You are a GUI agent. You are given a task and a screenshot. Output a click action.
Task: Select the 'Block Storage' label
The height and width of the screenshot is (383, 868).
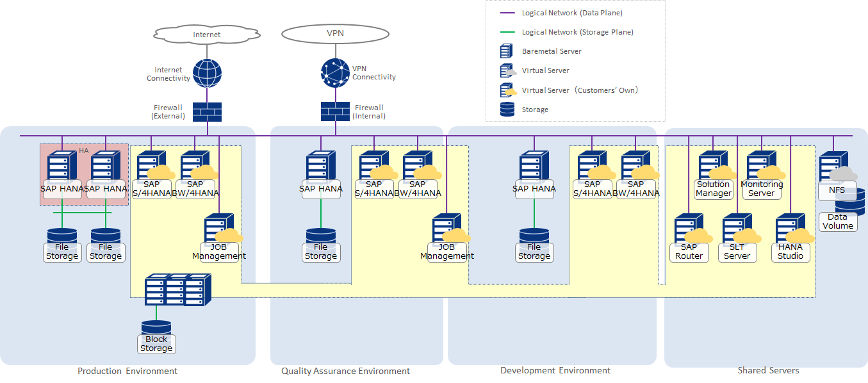coord(156,344)
